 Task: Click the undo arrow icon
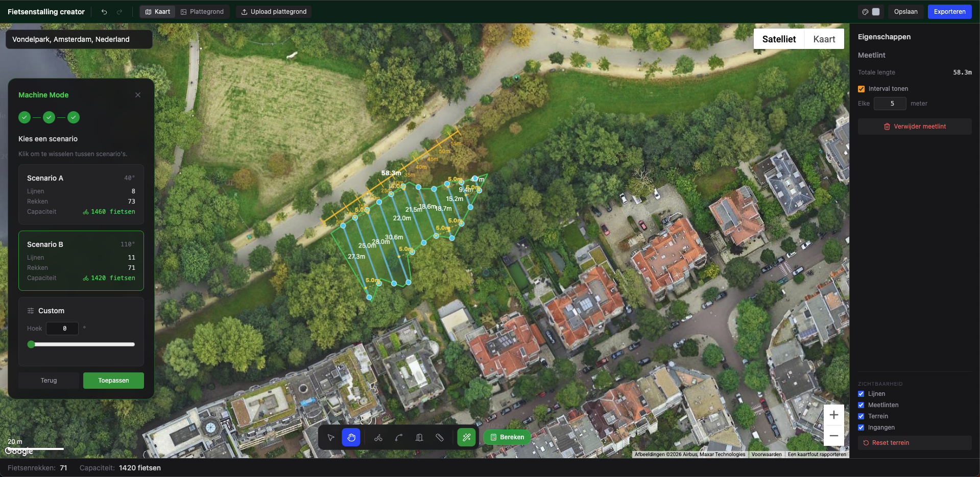[104, 12]
